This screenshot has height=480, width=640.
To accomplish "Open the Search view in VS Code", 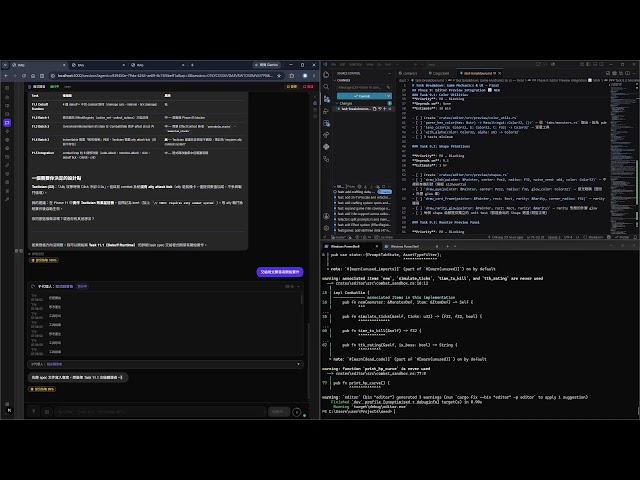I will [326, 87].
